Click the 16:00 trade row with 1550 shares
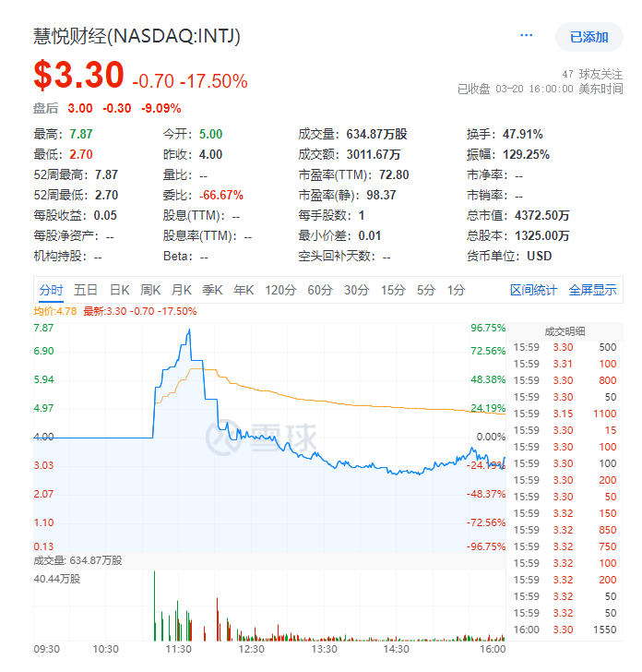Screen dimensions: 642x672 point(565,630)
